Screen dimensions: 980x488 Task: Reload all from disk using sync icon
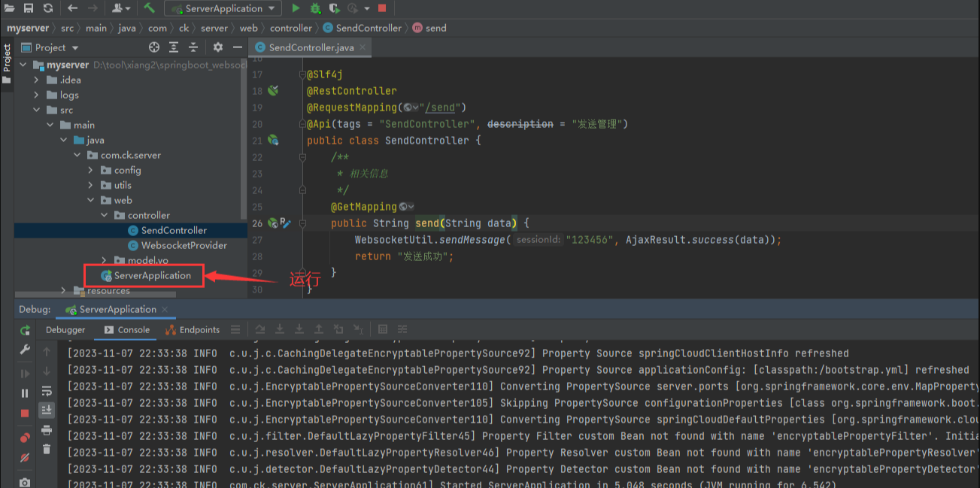tap(48, 8)
